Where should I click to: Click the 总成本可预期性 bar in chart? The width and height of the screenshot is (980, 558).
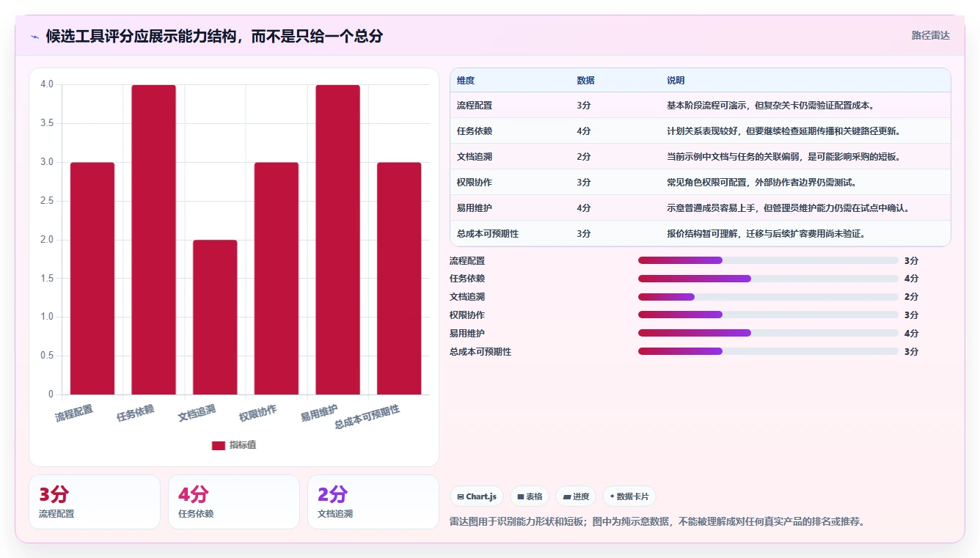[x=399, y=279]
